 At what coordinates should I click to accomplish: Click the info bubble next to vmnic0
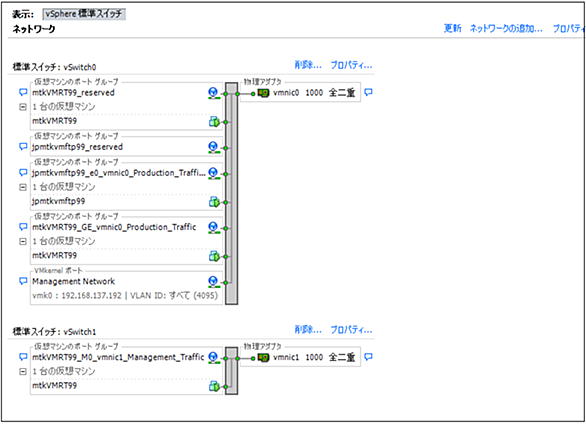(x=368, y=92)
